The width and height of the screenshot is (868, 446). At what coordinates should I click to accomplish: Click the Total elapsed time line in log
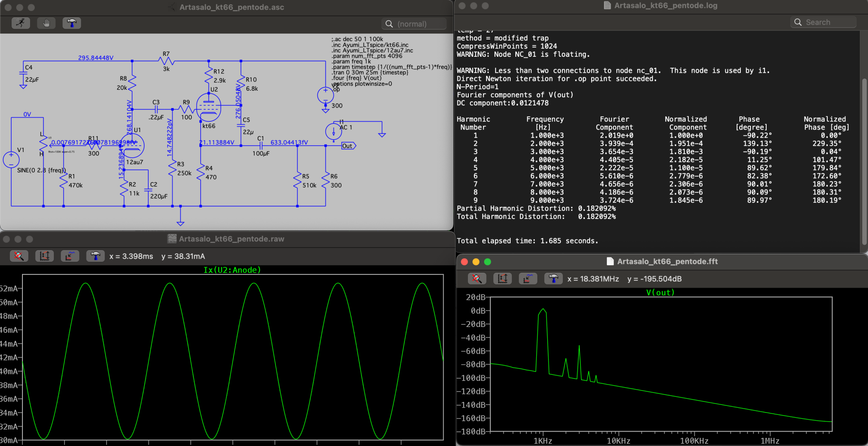point(527,241)
